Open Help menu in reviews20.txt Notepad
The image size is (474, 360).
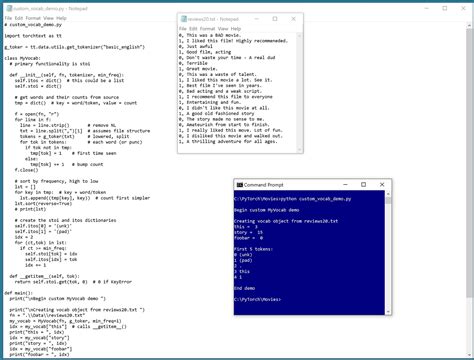[x=236, y=29]
